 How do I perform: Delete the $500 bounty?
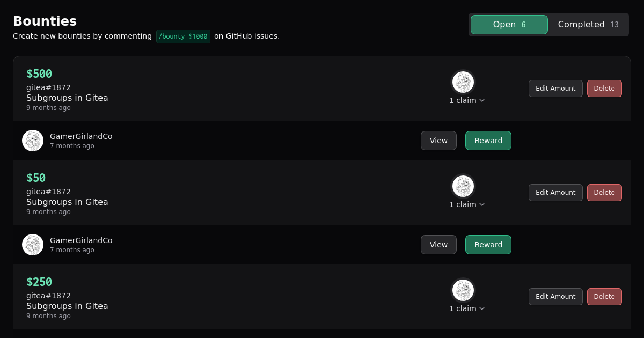click(604, 89)
